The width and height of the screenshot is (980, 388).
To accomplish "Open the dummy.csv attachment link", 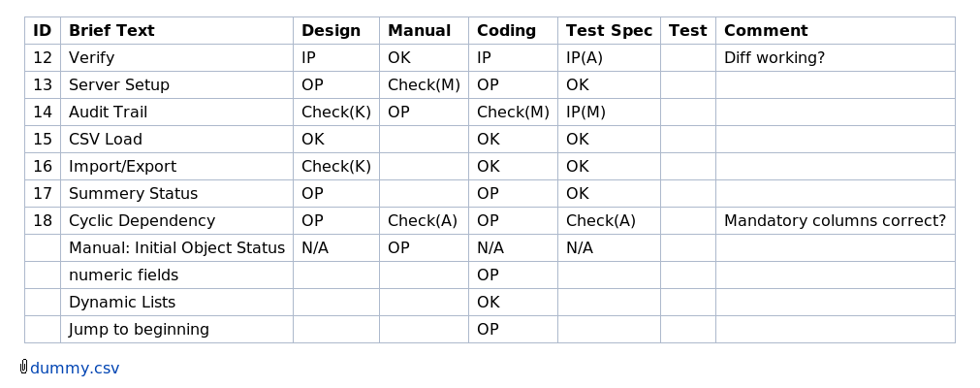I will click(x=75, y=368).
